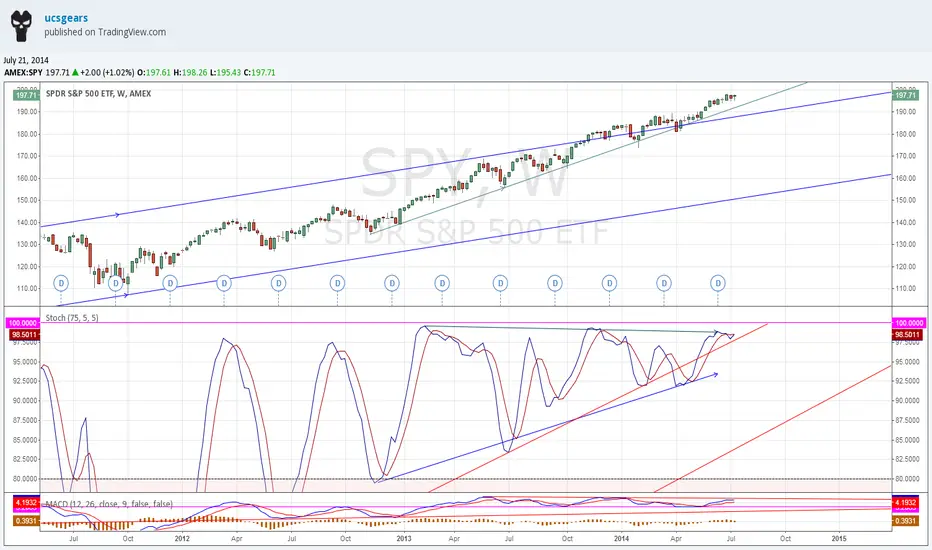This screenshot has width=932, height=550.
Task: Click the low value L:195.43
Action: (225, 73)
